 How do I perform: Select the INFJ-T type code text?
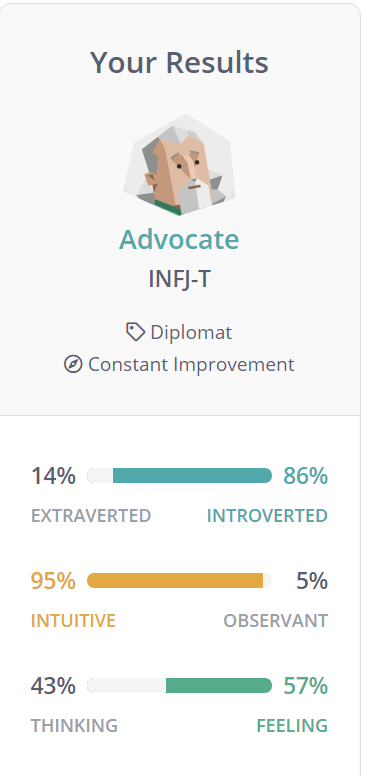point(179,279)
